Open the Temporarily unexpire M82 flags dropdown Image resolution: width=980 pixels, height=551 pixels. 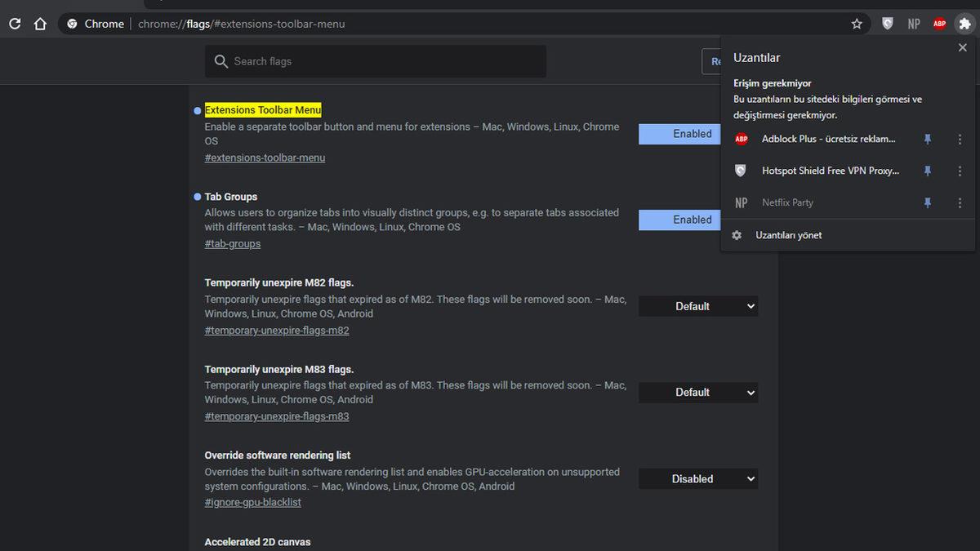(698, 306)
